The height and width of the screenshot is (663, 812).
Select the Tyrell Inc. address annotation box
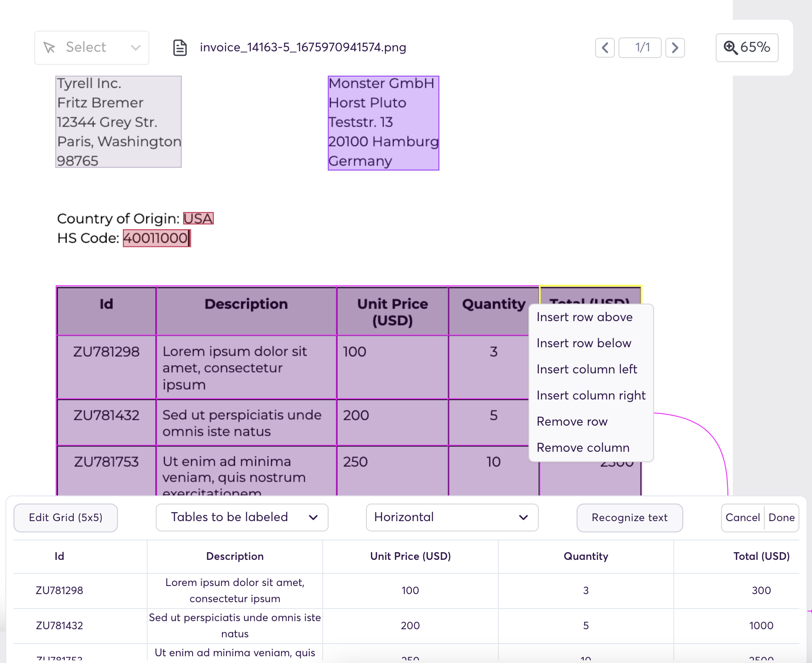118,122
